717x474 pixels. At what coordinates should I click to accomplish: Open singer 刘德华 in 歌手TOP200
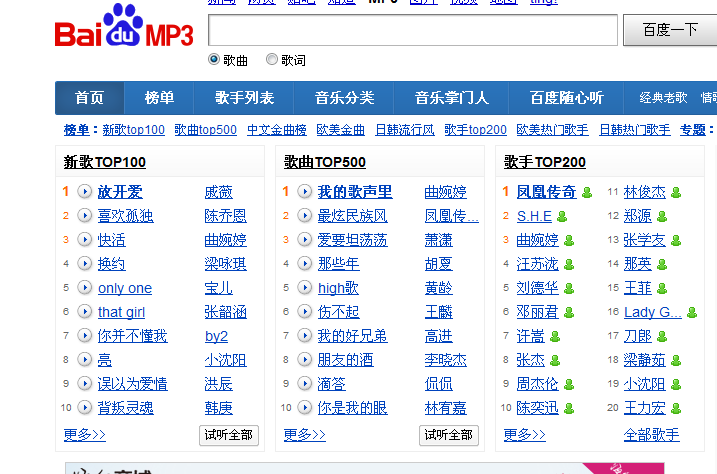[x=537, y=288]
